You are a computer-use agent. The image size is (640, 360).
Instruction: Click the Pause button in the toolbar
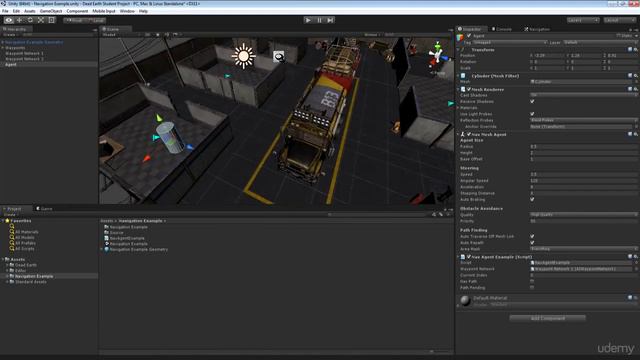[319, 20]
